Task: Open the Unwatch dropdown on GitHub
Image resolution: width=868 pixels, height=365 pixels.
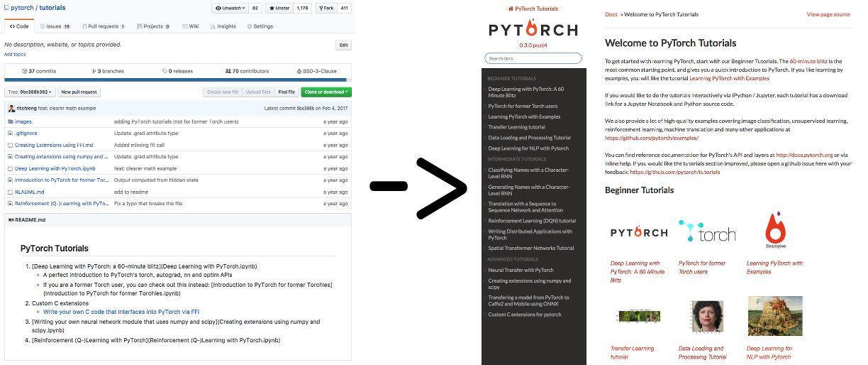Action: pyautogui.click(x=230, y=9)
